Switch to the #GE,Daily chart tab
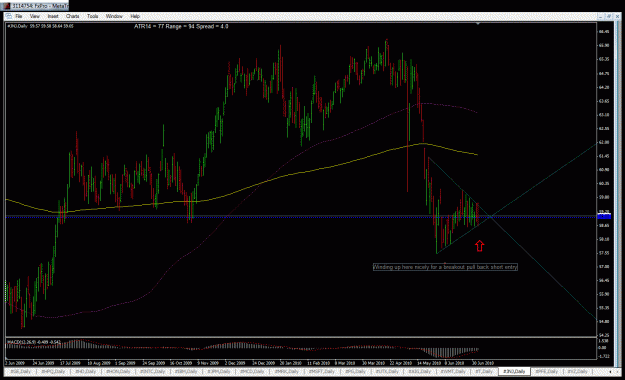This screenshot has height=380, width=625. click(20, 371)
